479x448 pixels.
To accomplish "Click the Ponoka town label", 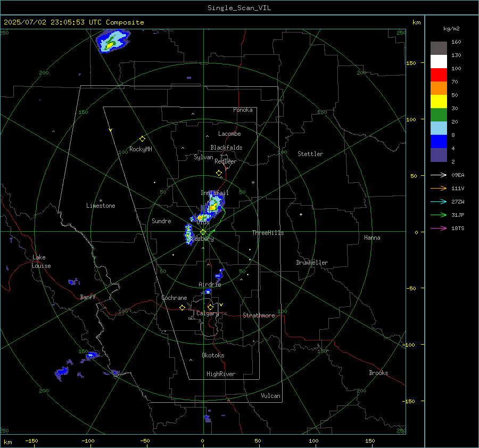I will tap(243, 110).
